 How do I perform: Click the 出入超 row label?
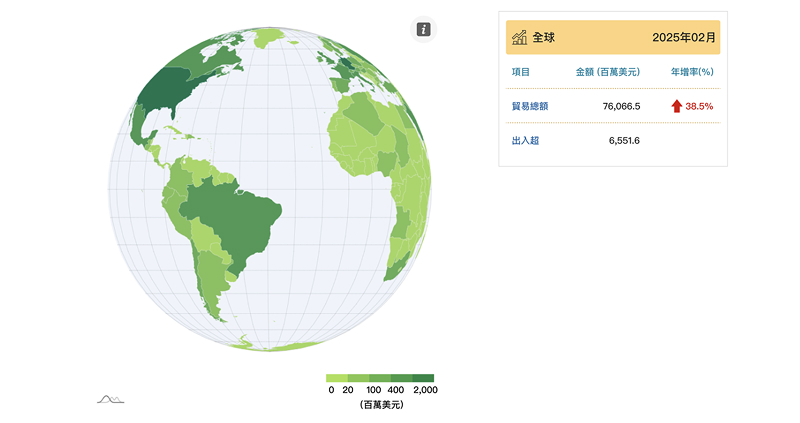coord(525,140)
